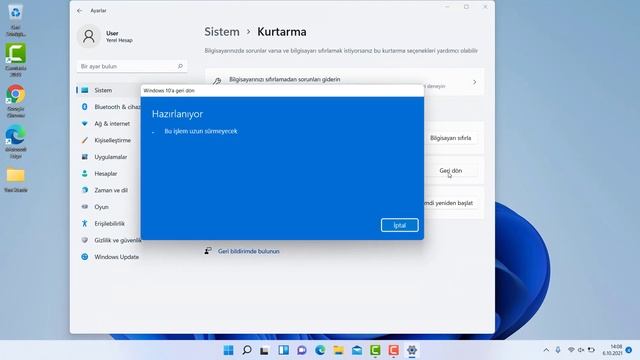
Task: Open the Geri bildirimde bulunun link
Action: click(249, 251)
